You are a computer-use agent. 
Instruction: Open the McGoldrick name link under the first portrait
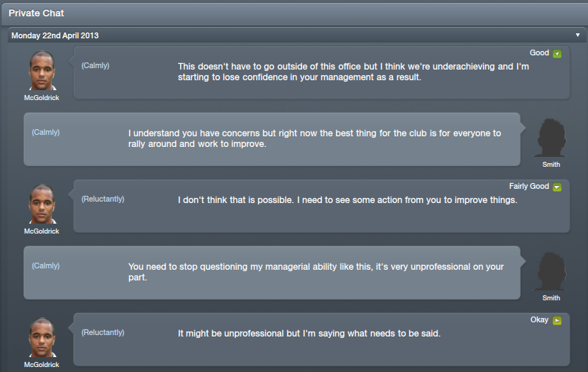coord(42,98)
